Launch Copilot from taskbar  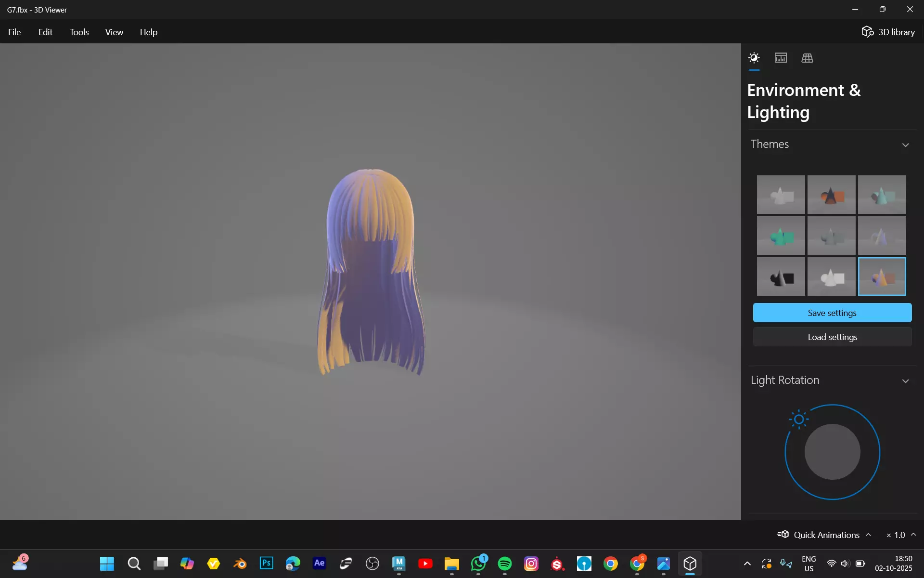tap(187, 564)
